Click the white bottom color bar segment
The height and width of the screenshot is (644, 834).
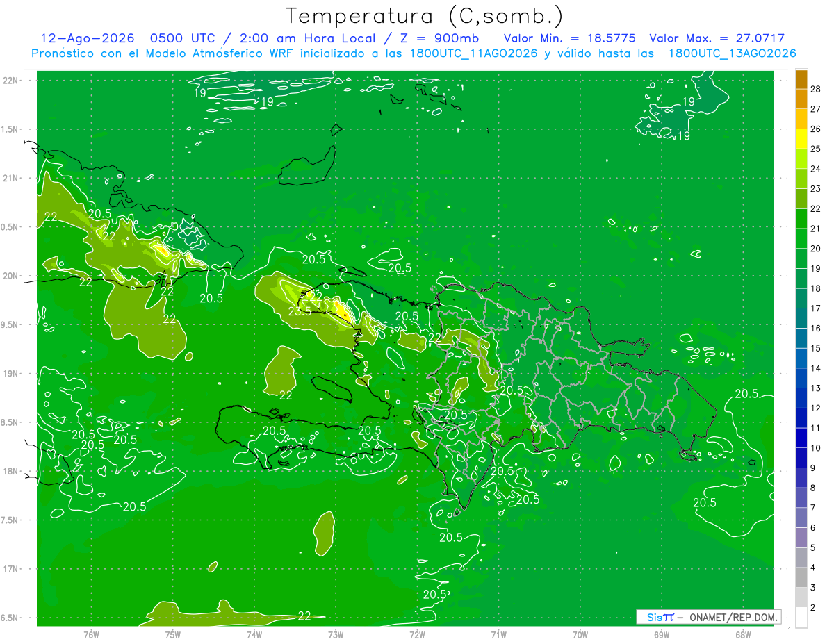click(x=801, y=617)
